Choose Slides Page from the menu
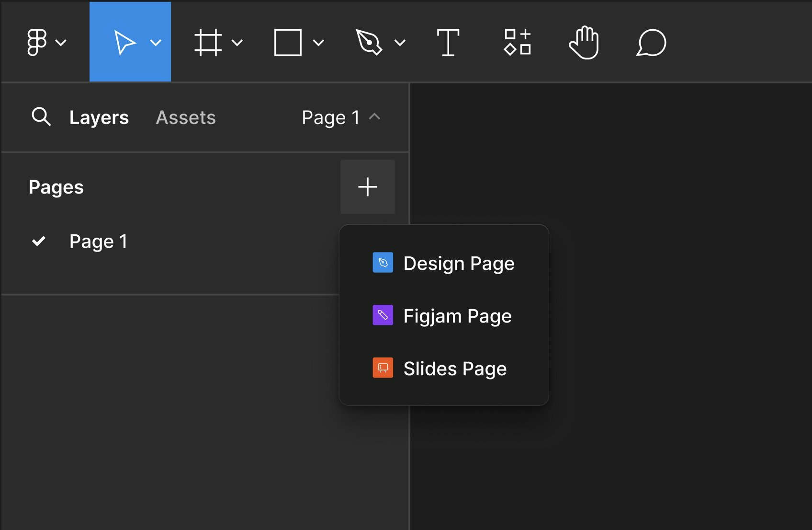Screen dimensions: 812x530 pos(444,369)
